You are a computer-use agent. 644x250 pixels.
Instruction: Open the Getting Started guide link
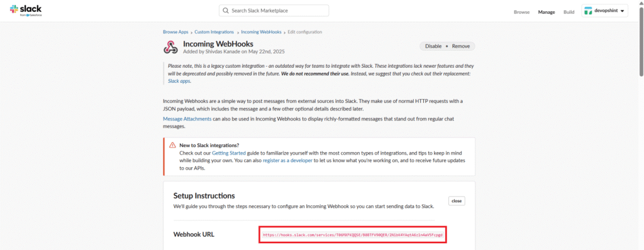tap(229, 153)
